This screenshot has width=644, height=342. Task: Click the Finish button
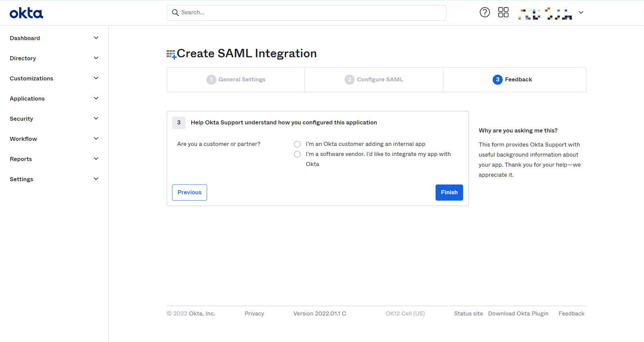449,193
